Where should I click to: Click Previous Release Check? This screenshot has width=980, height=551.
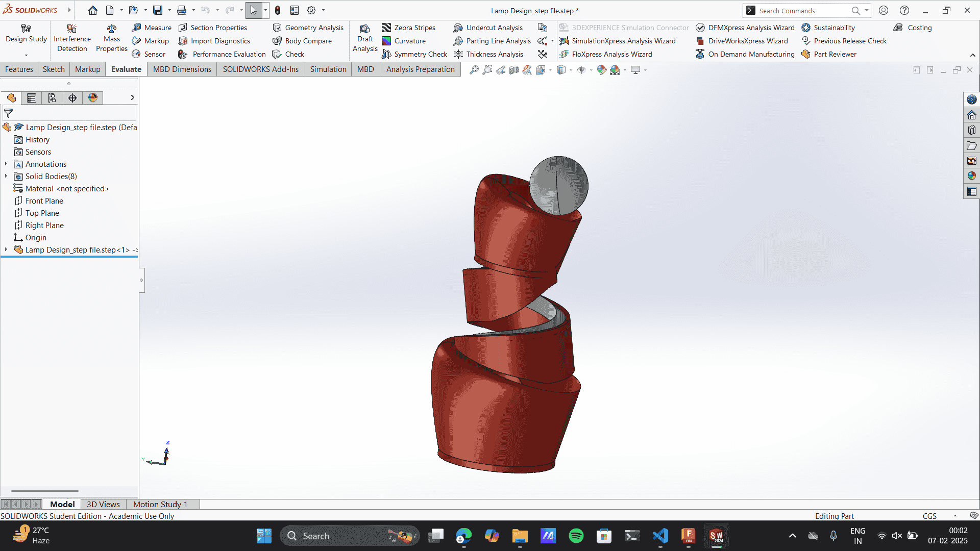click(844, 41)
